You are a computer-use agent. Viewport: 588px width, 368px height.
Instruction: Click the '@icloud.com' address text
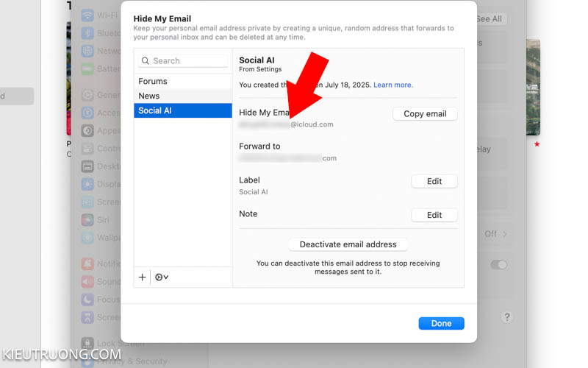[x=312, y=124]
